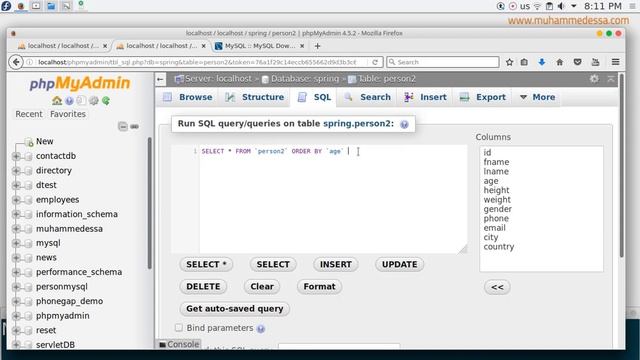Screen dimensions: 640x360
Task: Clear the SQL query box
Action: pos(262,287)
